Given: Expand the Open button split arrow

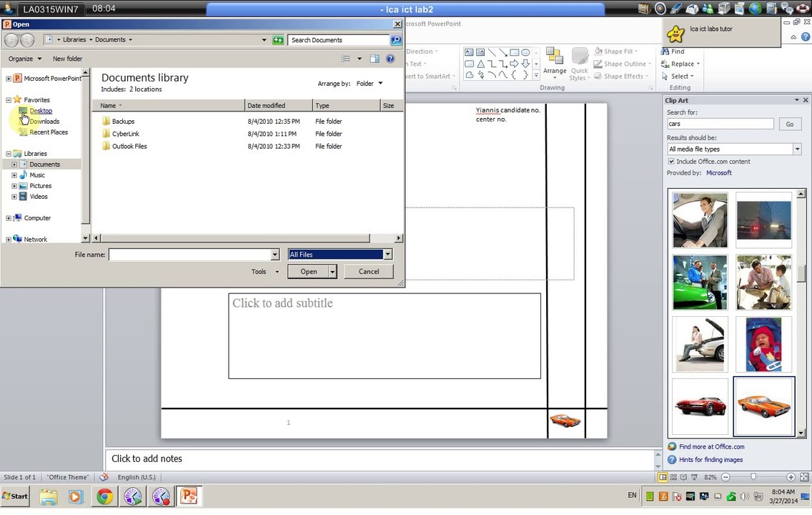Looking at the screenshot, I should click(x=332, y=272).
